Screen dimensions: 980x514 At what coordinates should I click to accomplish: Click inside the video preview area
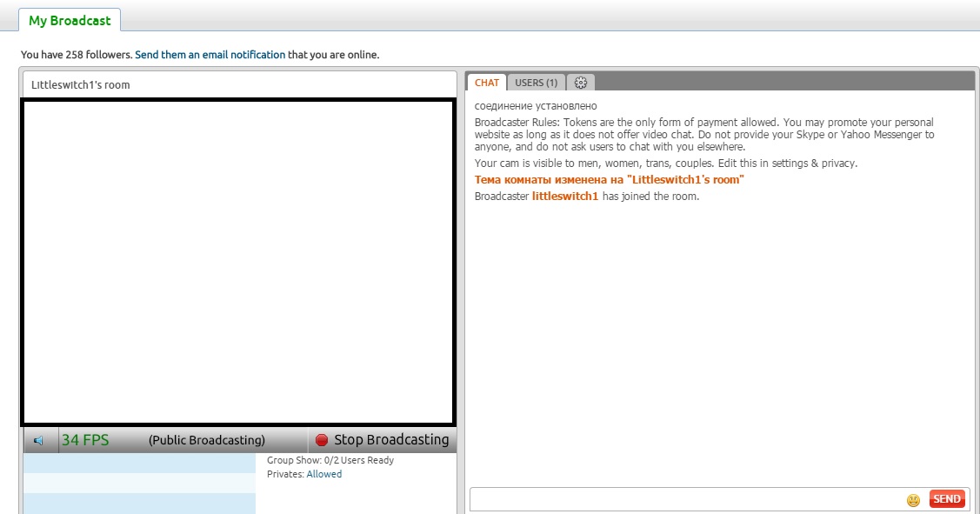[x=238, y=261]
